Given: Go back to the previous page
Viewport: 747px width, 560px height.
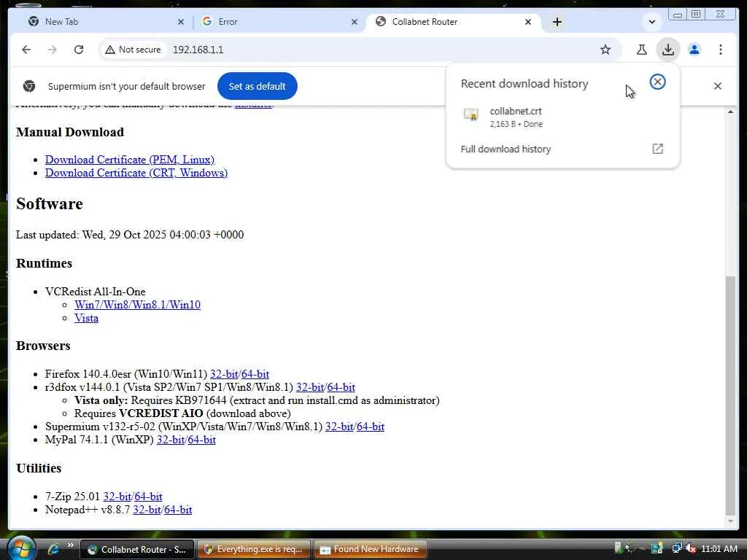Looking at the screenshot, I should coord(26,50).
